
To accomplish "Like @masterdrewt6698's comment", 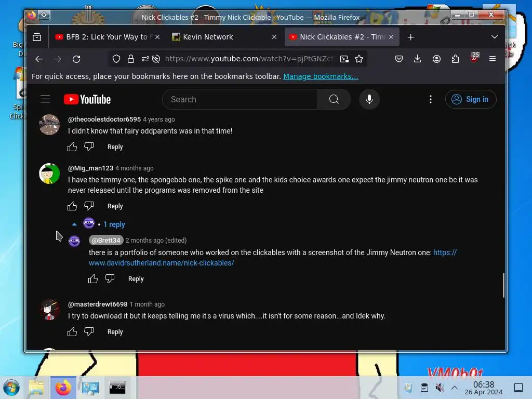I will click(x=72, y=331).
